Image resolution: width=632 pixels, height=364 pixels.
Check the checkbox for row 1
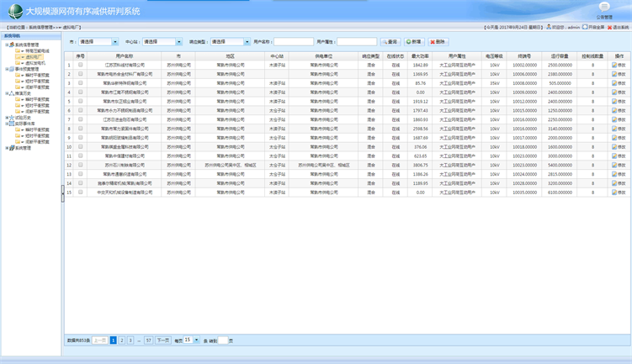point(81,65)
